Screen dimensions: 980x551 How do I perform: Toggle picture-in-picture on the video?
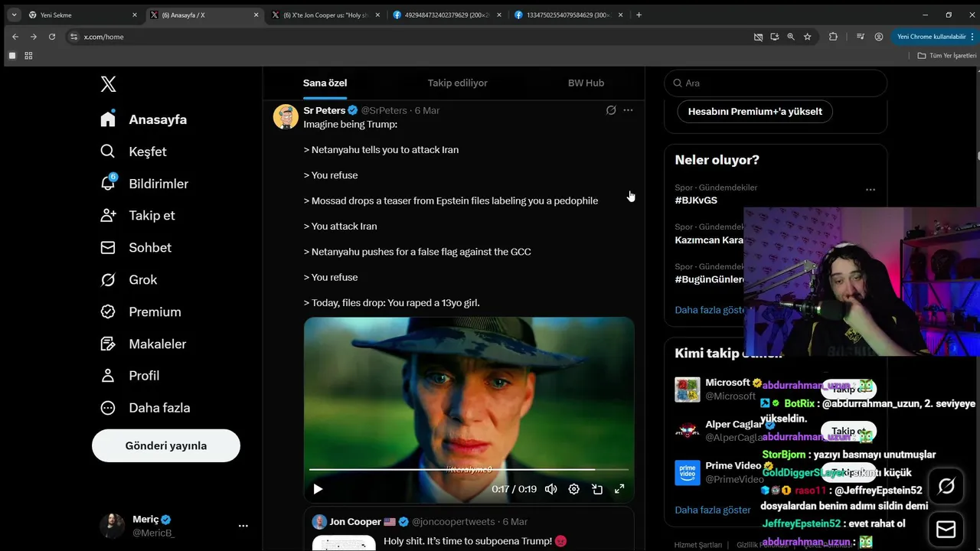[x=597, y=489]
